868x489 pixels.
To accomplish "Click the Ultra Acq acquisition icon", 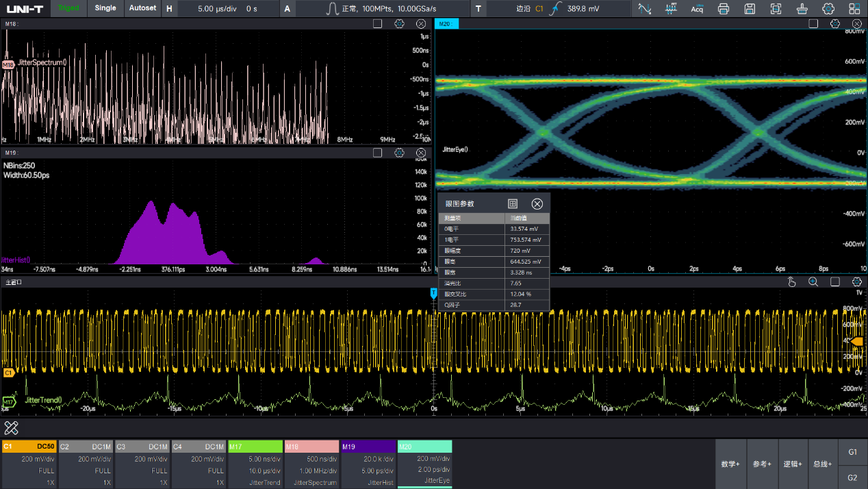I will pos(697,9).
